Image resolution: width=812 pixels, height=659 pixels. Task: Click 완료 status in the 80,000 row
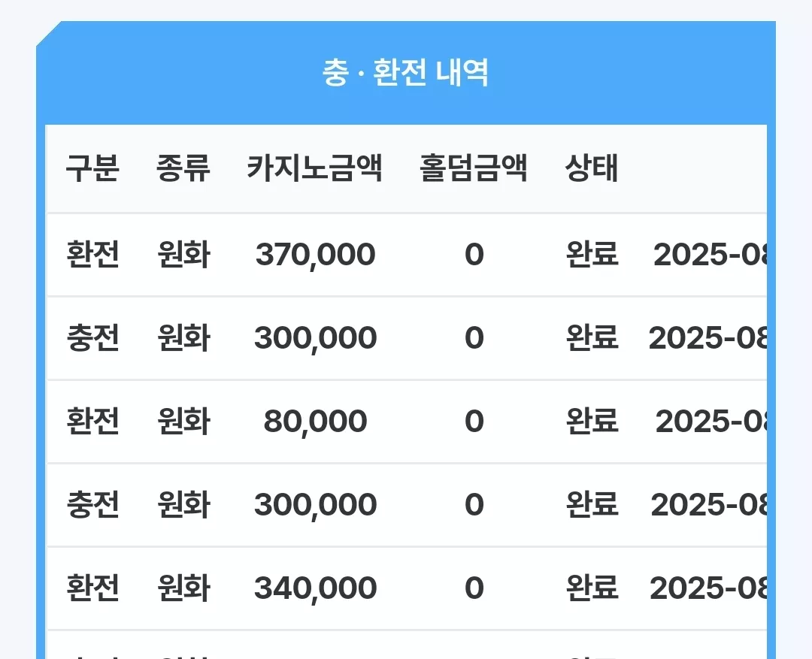point(592,422)
